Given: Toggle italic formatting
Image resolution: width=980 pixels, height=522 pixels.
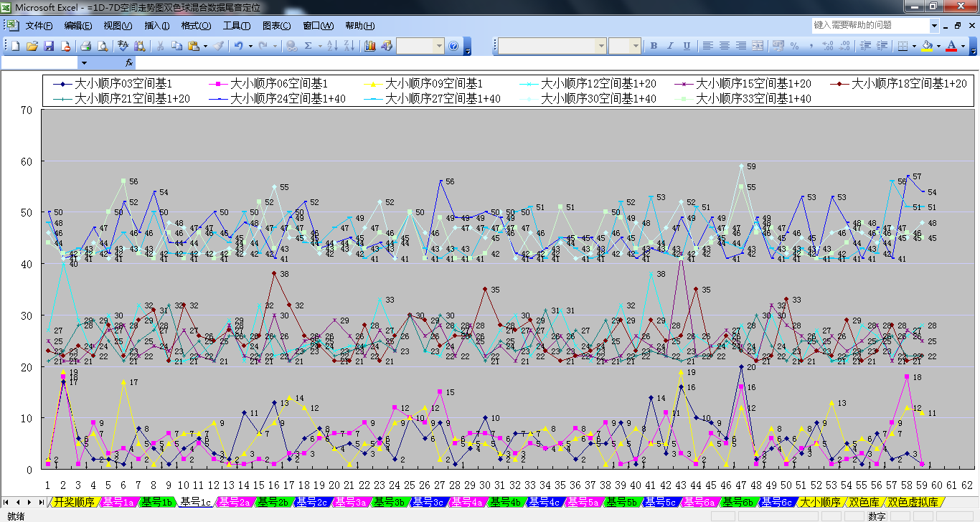Looking at the screenshot, I should click(670, 46).
